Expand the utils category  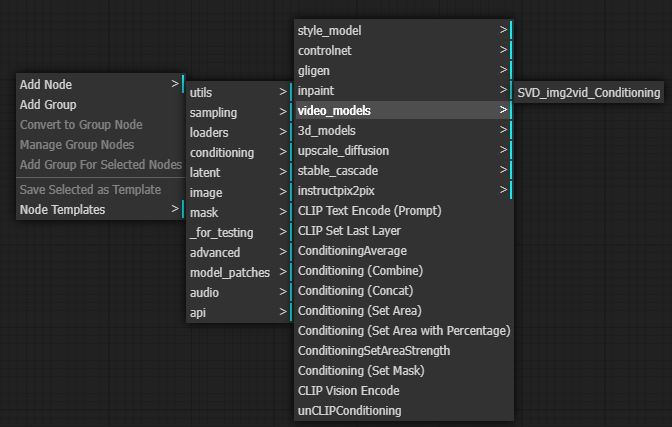[240, 92]
